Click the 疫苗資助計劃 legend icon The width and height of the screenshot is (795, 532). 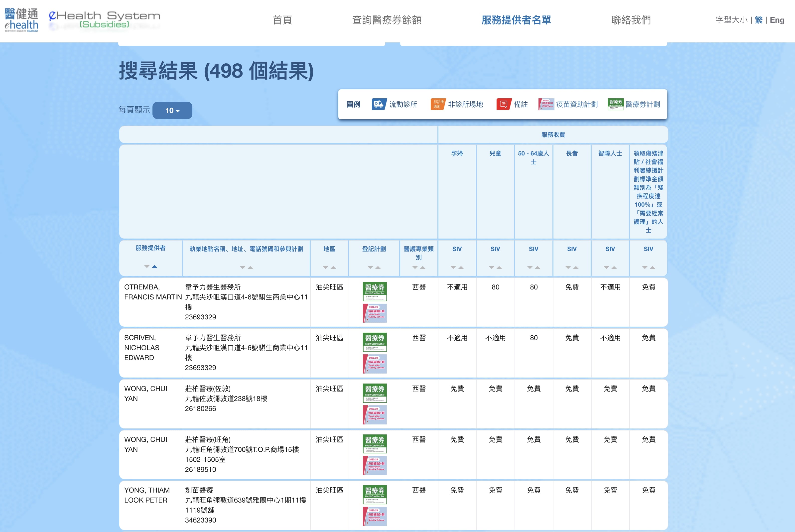546,105
